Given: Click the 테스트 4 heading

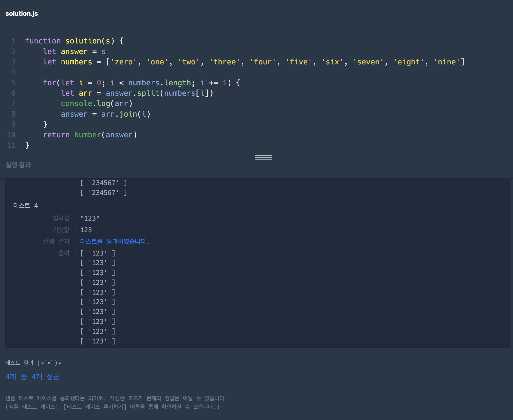Looking at the screenshot, I should [25, 206].
